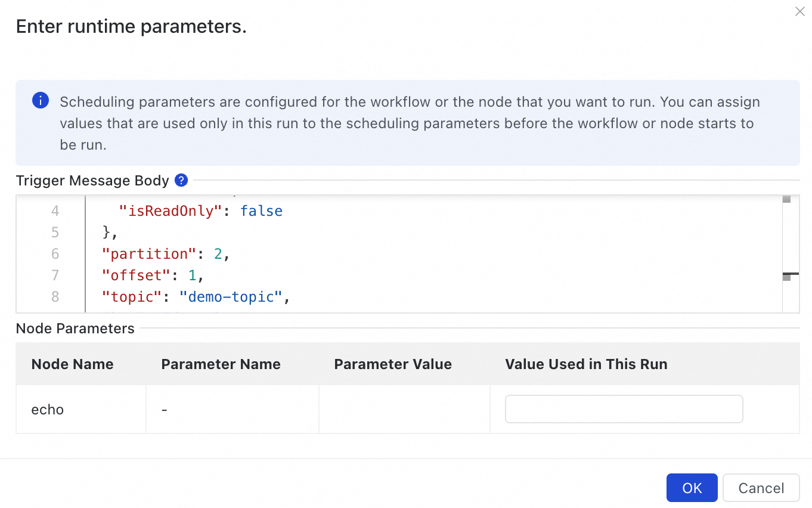The width and height of the screenshot is (812, 508).
Task: Click the code editor vertical scrollbar
Action: 786,250
